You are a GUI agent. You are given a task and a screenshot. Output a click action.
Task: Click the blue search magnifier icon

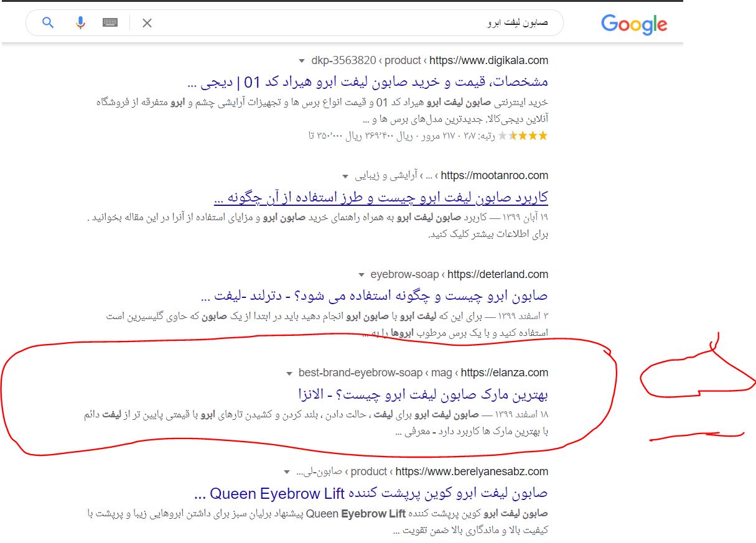pos(48,23)
